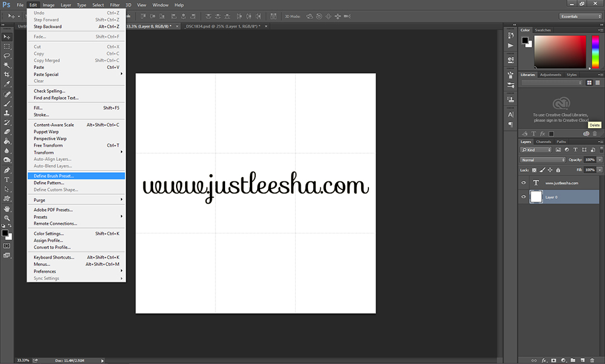Toggle lock image pixels brush icon
Screen dimensions: 605x364
(542, 170)
